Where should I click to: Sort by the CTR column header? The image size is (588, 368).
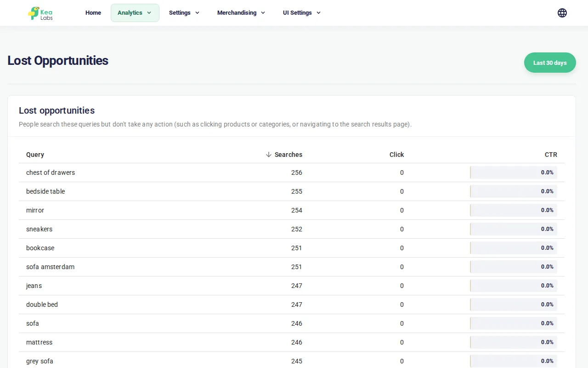point(551,155)
